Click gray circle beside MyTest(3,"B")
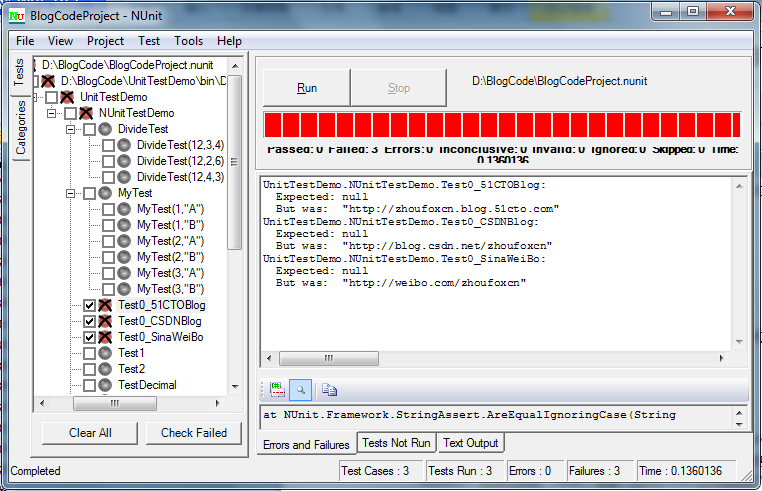 click(124, 289)
